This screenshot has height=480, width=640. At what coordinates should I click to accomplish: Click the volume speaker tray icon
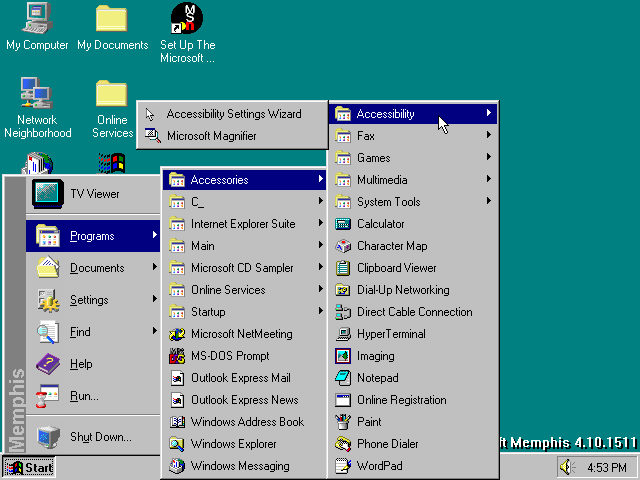pyautogui.click(x=566, y=467)
